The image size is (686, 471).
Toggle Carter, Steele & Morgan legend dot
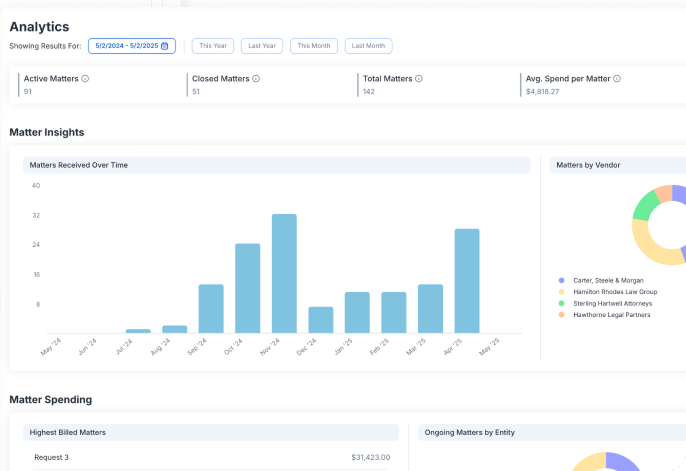pos(562,280)
